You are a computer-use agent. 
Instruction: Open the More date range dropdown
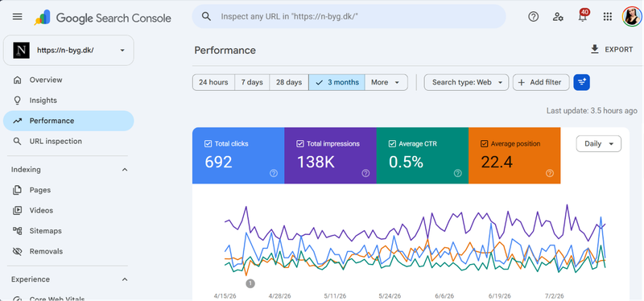point(386,82)
